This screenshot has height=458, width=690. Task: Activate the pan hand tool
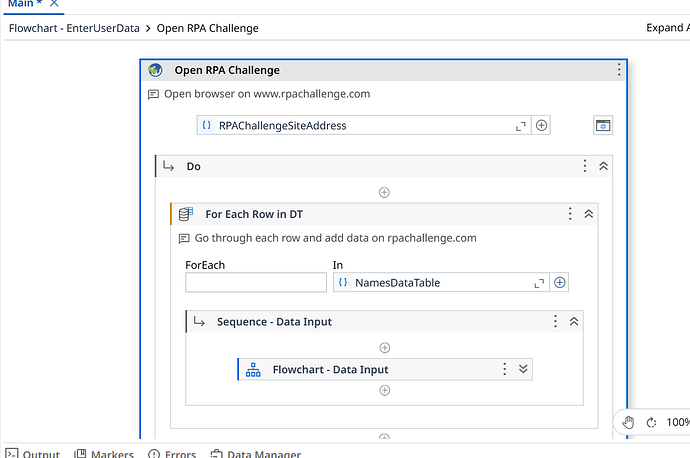tap(628, 422)
